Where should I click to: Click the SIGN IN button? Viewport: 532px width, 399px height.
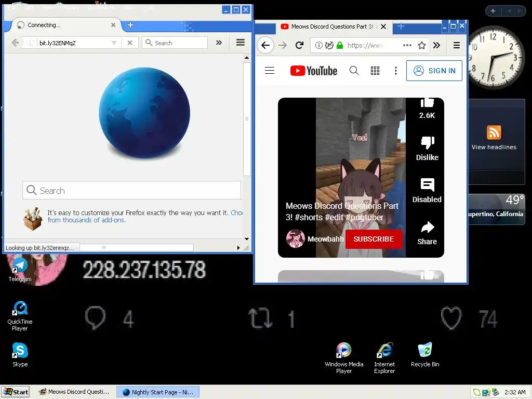pyautogui.click(x=434, y=71)
